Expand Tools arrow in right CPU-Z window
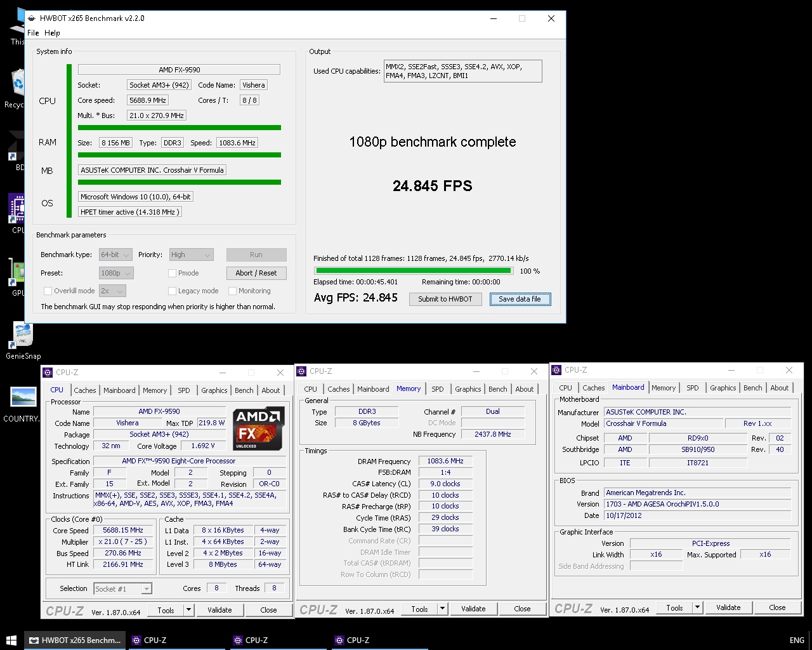The image size is (812, 650). coord(697,607)
